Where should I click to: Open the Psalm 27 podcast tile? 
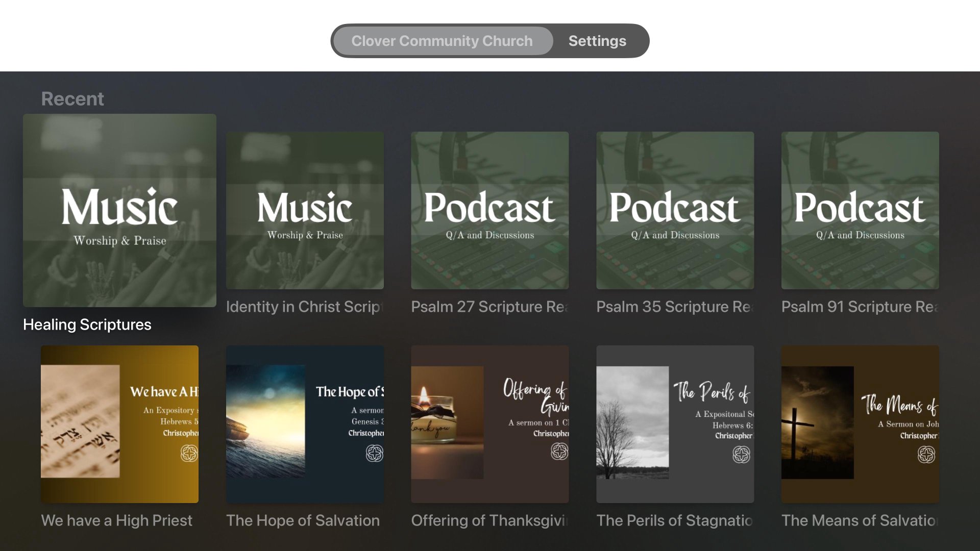[489, 210]
